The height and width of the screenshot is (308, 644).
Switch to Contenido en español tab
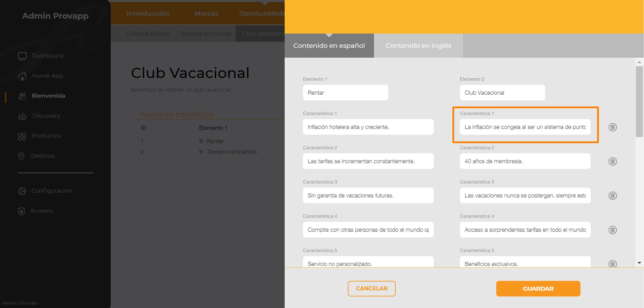coord(329,45)
